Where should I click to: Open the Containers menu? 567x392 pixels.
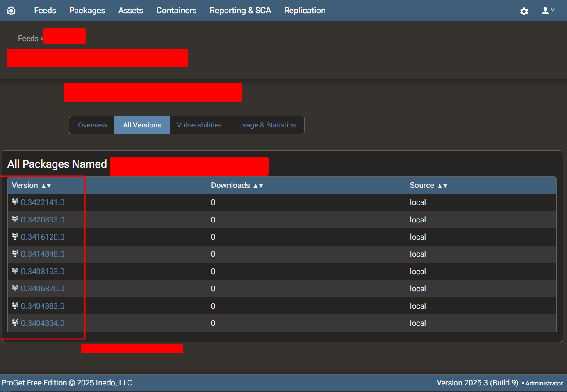pyautogui.click(x=176, y=11)
